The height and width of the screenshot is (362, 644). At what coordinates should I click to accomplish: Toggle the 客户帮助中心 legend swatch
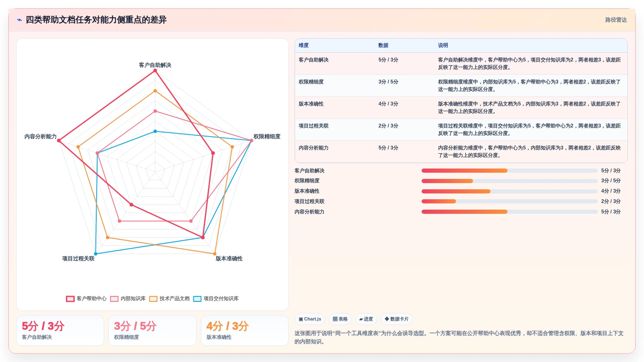[70, 299]
